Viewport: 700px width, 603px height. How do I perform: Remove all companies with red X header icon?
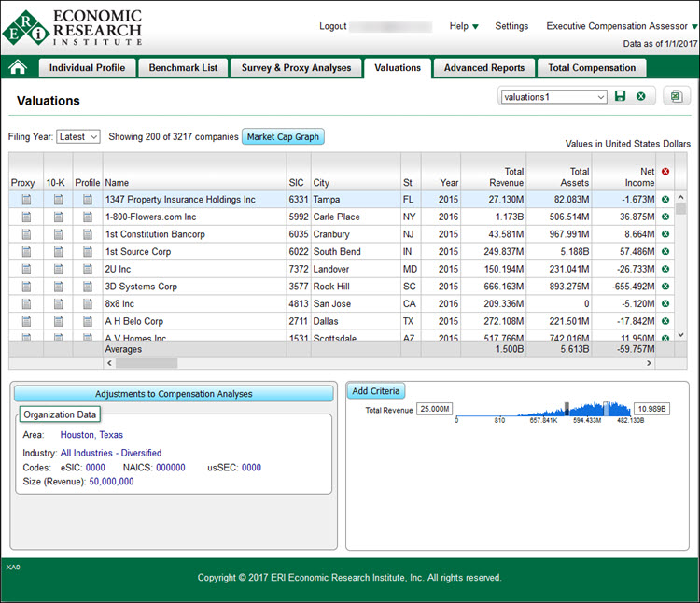pos(665,171)
